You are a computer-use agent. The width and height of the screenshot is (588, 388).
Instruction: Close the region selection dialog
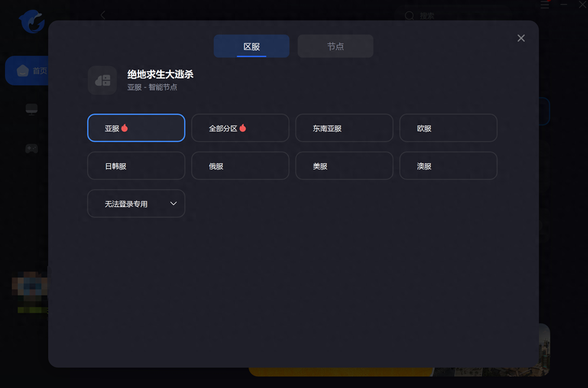[x=521, y=38]
